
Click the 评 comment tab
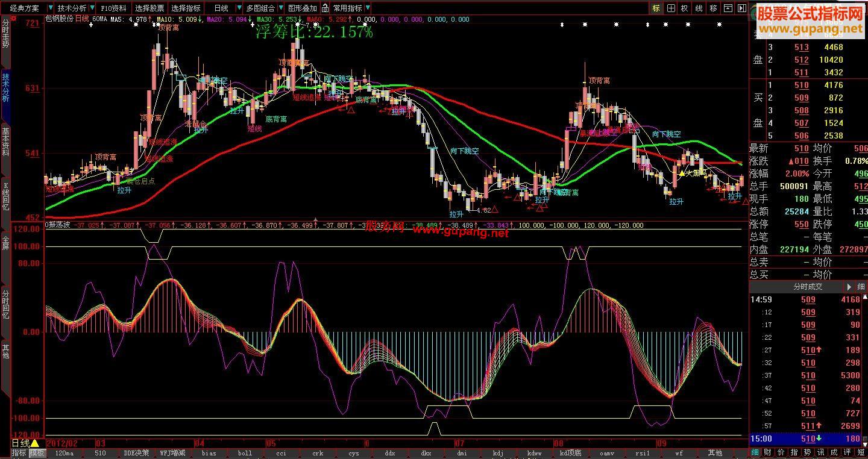pyautogui.click(x=848, y=452)
